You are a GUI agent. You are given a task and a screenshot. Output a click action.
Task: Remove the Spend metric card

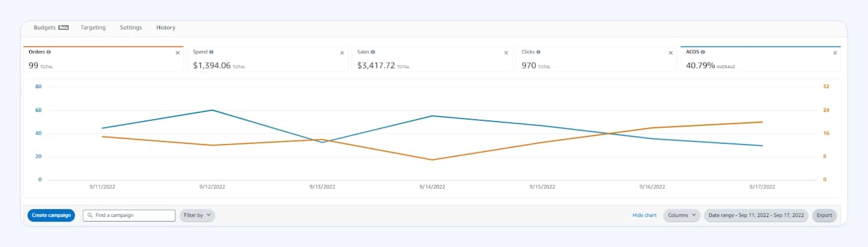click(342, 53)
